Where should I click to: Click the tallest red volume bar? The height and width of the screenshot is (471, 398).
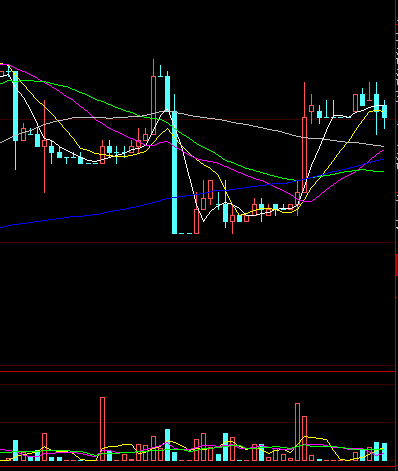tap(102, 429)
